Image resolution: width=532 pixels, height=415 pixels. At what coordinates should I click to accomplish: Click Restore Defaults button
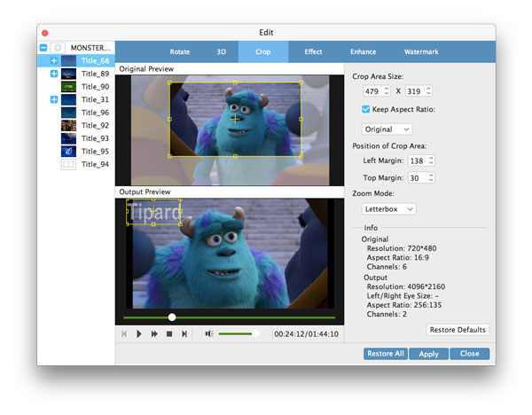coord(458,330)
